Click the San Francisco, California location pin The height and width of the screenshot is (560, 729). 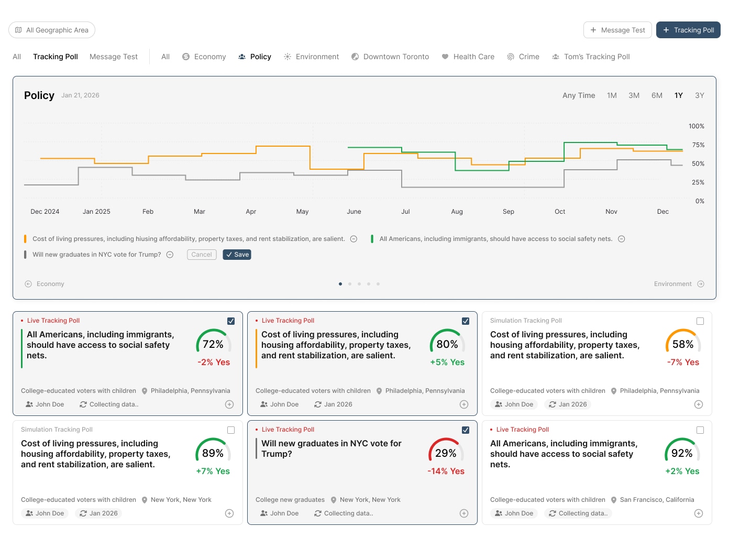[x=614, y=500]
